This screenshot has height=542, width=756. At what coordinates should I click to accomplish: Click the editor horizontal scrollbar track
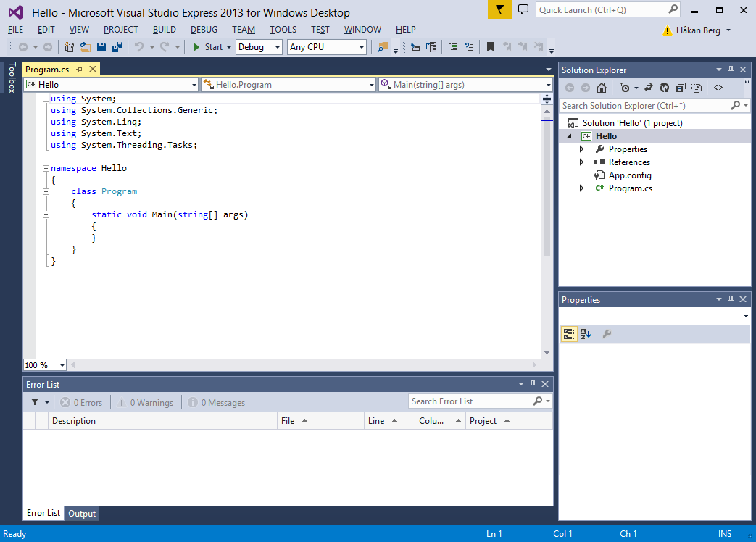pyautogui.click(x=303, y=365)
